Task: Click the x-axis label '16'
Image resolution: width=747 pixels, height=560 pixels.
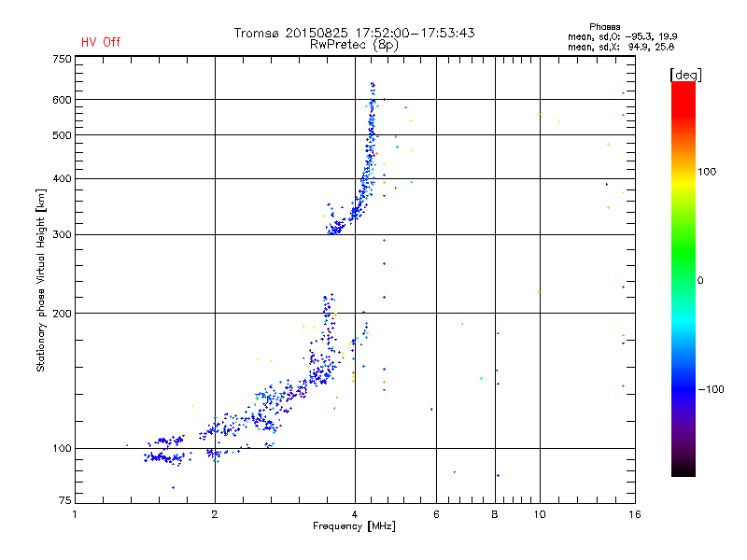Action: tap(635, 514)
